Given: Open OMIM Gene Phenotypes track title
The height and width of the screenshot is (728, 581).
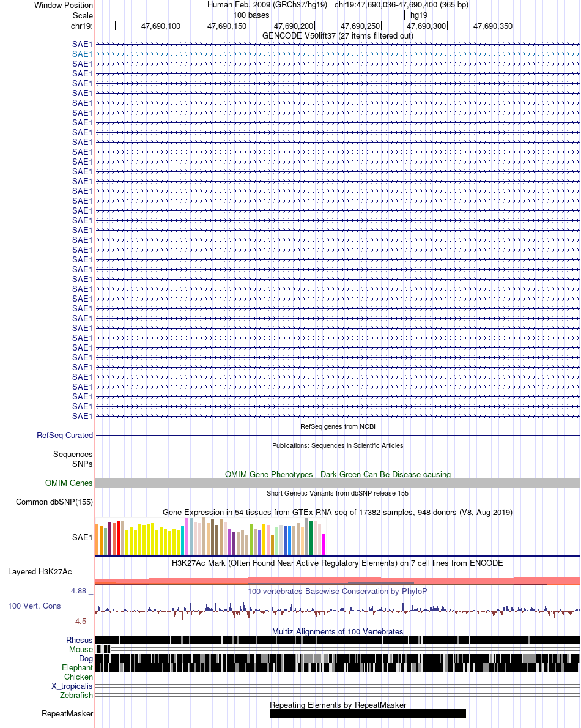Looking at the screenshot, I should coord(338,474).
